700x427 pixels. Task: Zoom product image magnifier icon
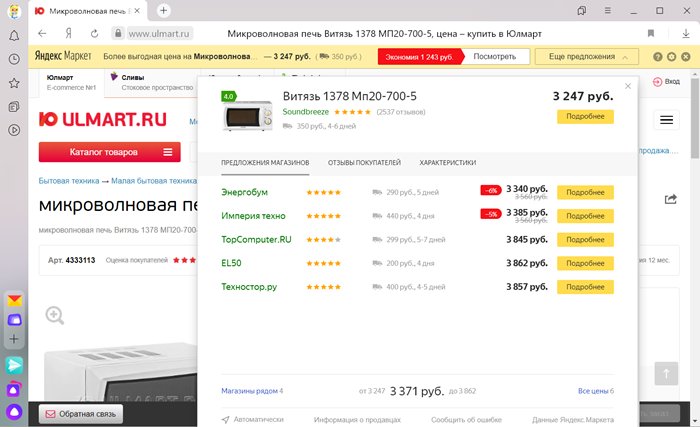click(55, 315)
